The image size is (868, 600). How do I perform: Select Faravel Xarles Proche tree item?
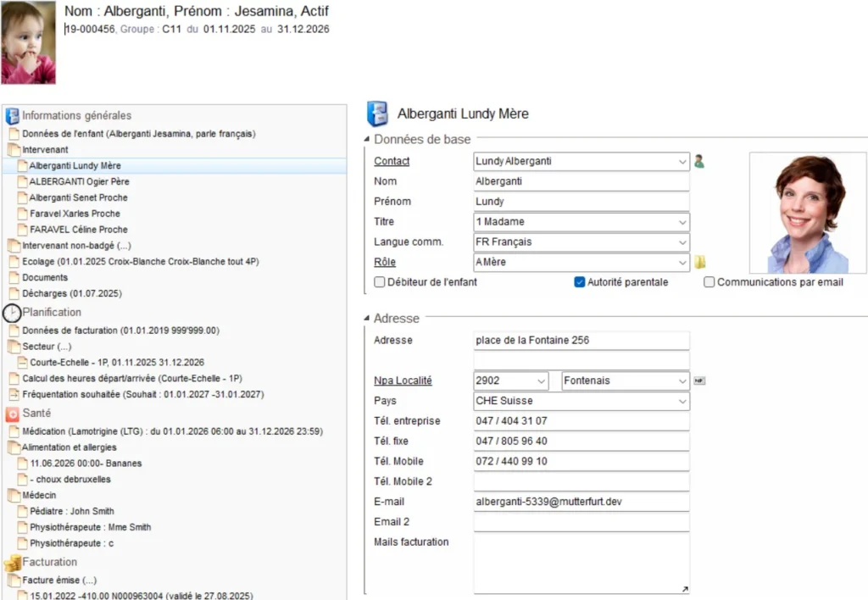[75, 214]
